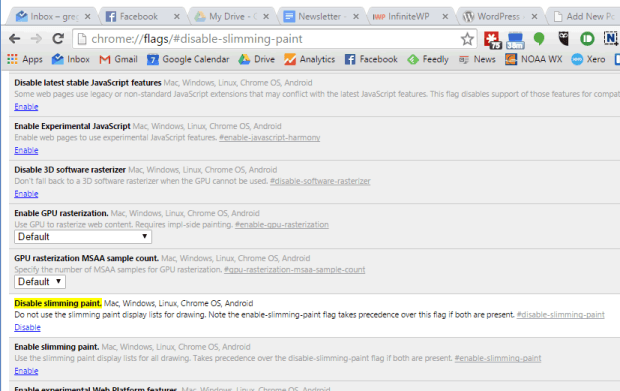The image size is (620, 391).
Task: Close the Inbox tab
Action: [x=87, y=17]
